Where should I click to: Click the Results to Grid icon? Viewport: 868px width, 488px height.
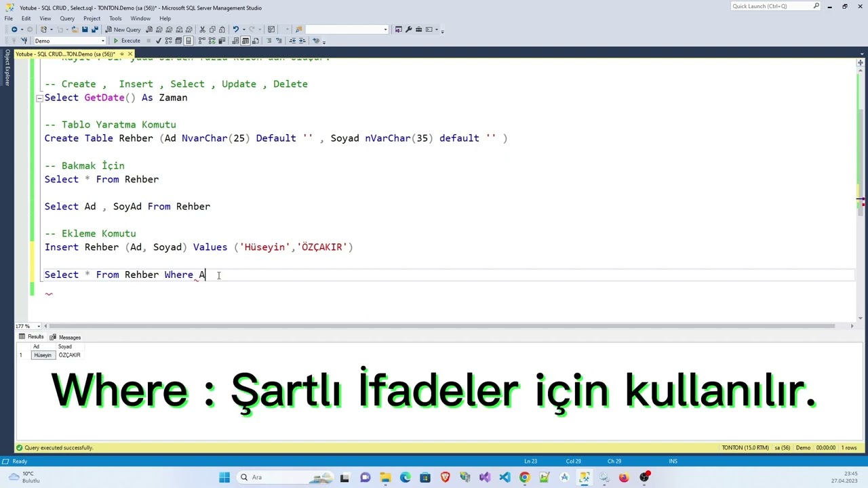click(x=245, y=41)
